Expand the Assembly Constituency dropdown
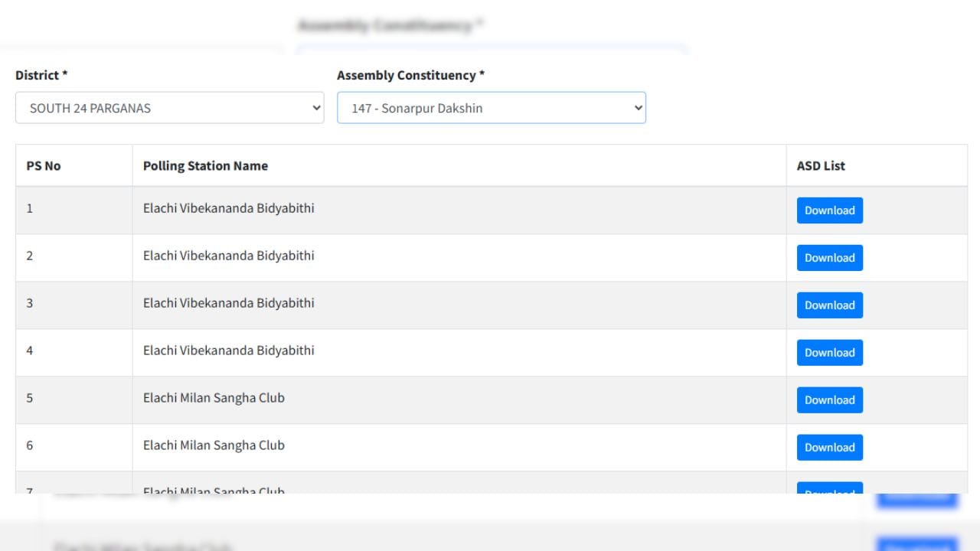The height and width of the screenshot is (551, 980). tap(491, 108)
